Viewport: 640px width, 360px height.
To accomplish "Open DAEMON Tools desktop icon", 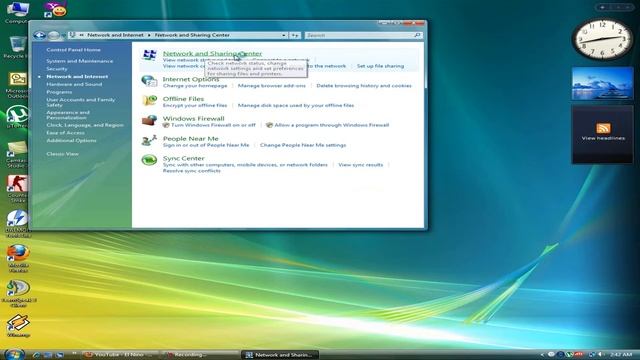I will pos(18,224).
